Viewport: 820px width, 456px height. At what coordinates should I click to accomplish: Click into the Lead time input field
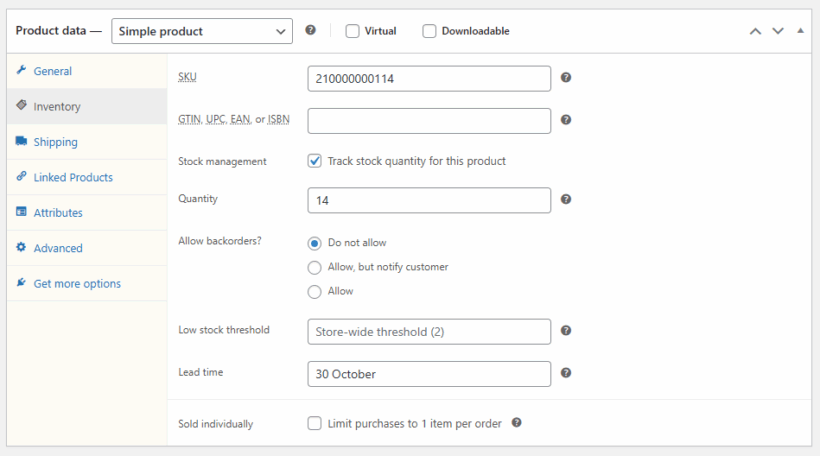[x=429, y=374]
